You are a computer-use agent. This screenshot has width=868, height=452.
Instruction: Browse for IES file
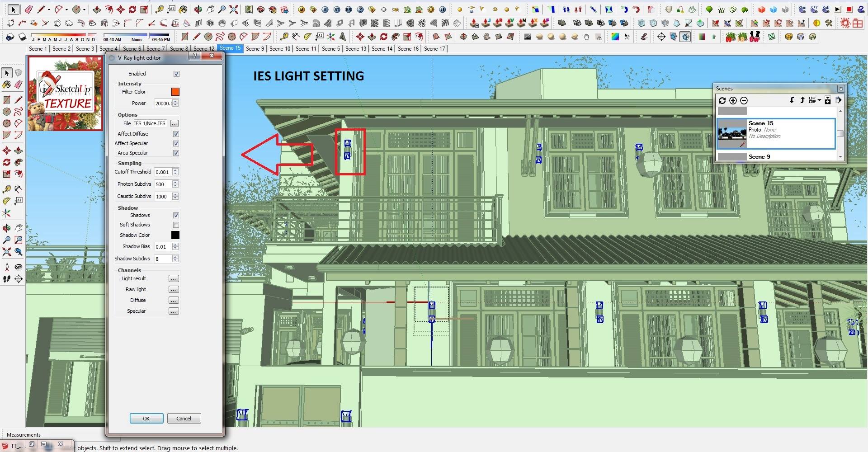[174, 123]
